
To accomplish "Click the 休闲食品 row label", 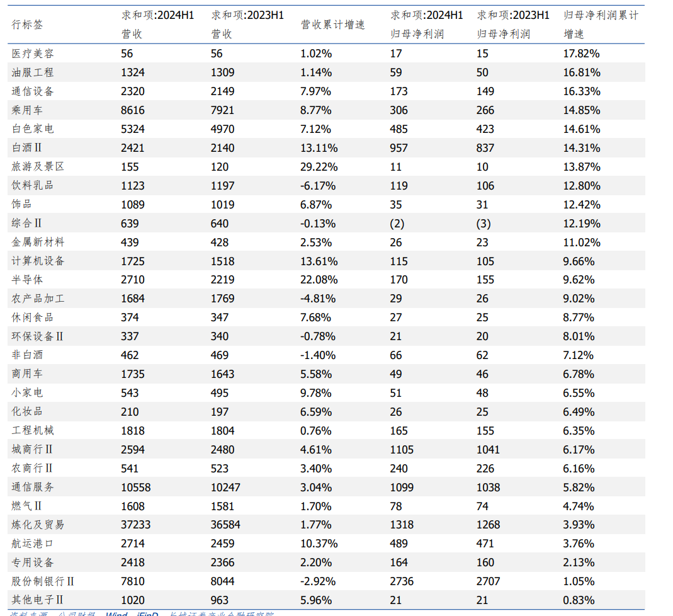I will point(33,317).
